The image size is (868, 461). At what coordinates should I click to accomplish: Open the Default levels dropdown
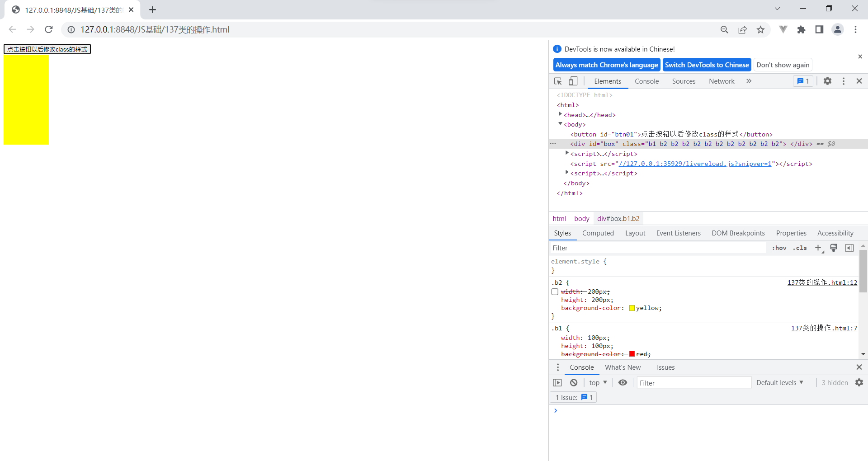tap(780, 382)
